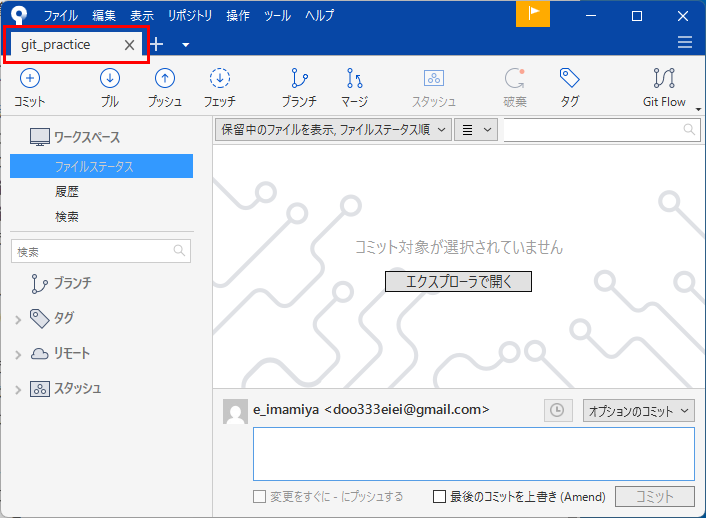
Task: Open the オプションのコミット dropdown
Action: [x=638, y=410]
